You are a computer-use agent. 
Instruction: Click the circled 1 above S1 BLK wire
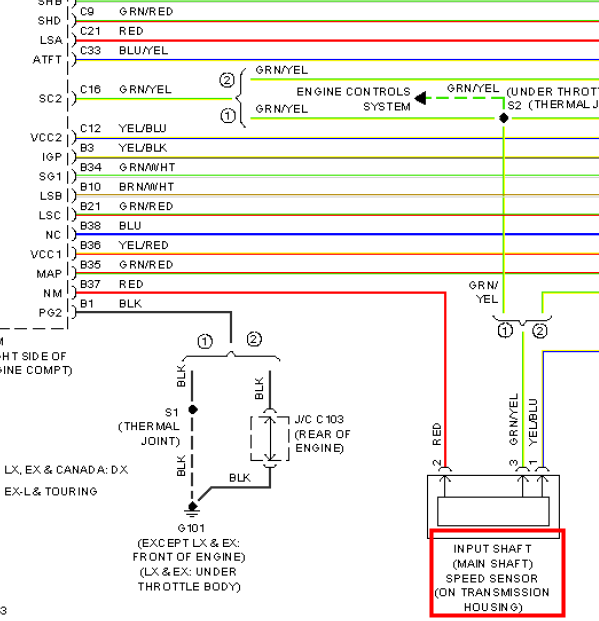(205, 342)
